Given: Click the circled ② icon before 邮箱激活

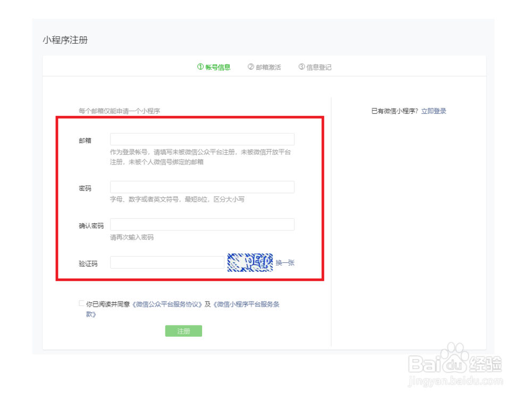Looking at the screenshot, I should (x=250, y=66).
